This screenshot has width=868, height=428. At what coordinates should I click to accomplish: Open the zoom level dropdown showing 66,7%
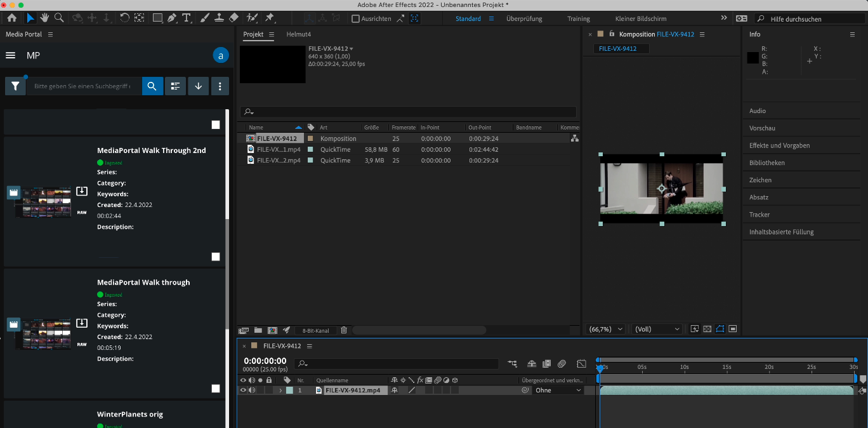(604, 329)
